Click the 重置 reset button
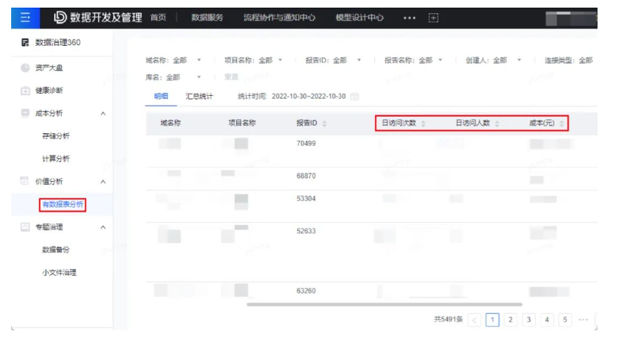The height and width of the screenshot is (340, 644). (232, 77)
